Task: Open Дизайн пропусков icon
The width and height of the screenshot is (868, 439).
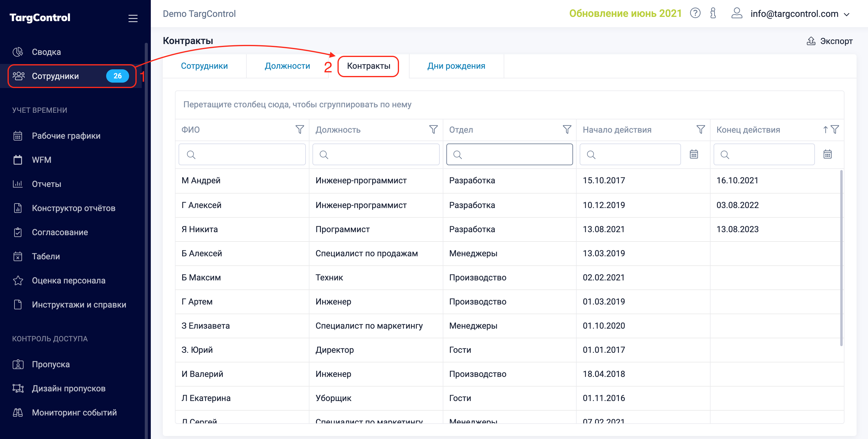Action: (18, 388)
